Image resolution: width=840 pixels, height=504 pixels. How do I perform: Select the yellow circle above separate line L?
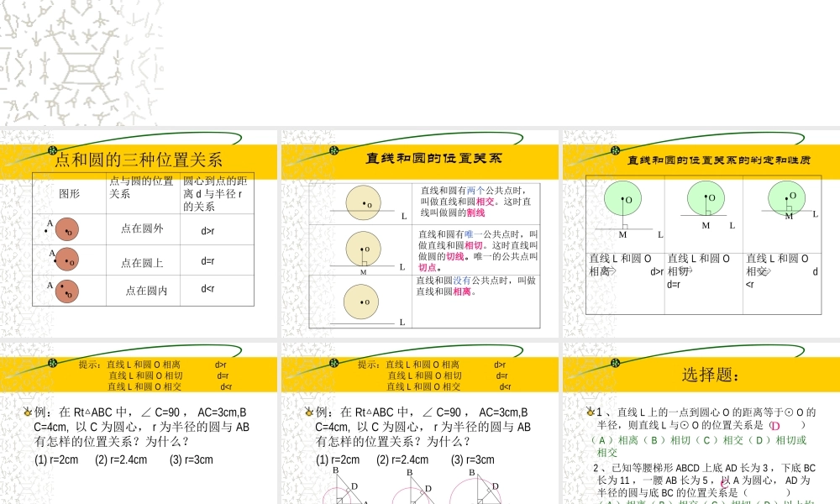coord(360,302)
